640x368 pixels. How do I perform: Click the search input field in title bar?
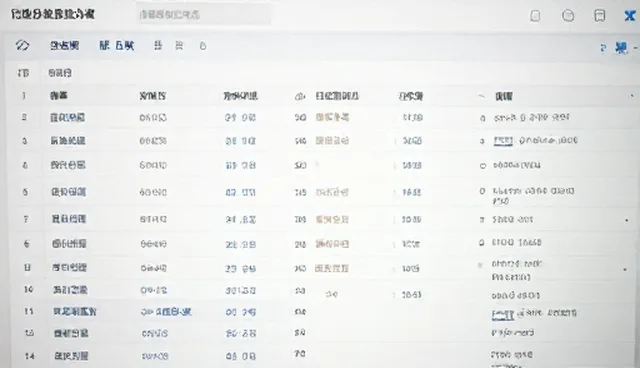point(203,15)
